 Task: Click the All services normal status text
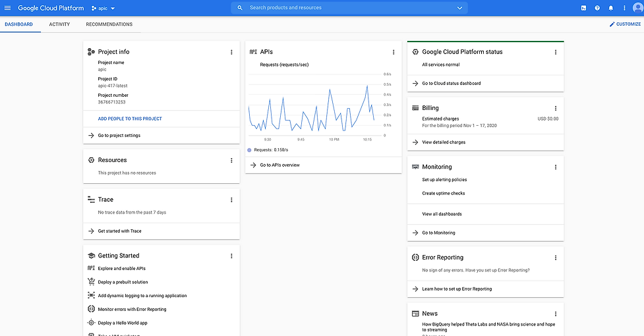(441, 65)
